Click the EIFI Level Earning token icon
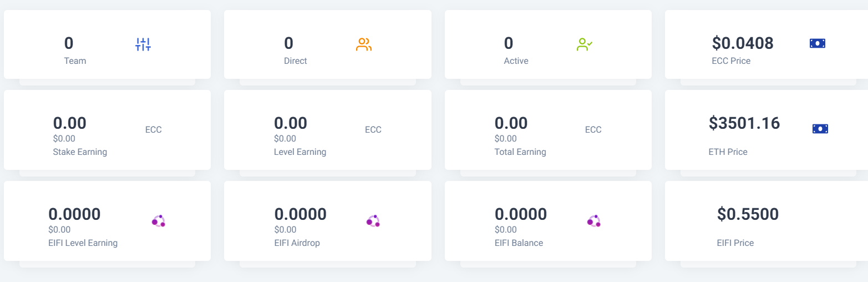The height and width of the screenshot is (282, 868). click(159, 221)
